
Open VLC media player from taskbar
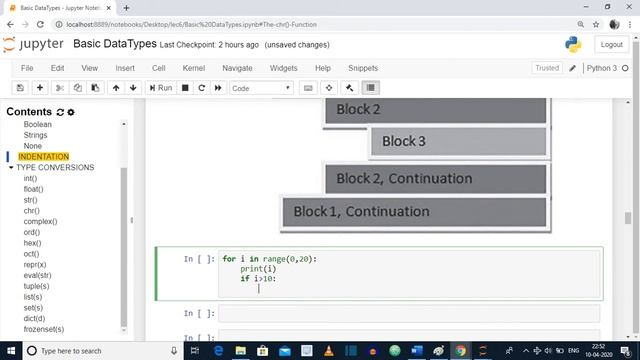point(329,351)
